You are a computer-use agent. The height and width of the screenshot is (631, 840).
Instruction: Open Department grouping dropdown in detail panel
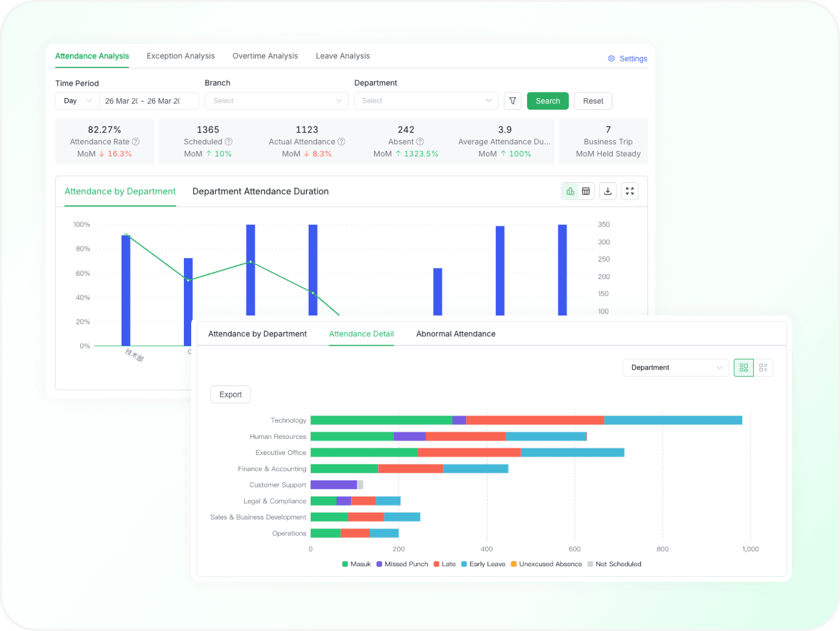click(x=675, y=368)
